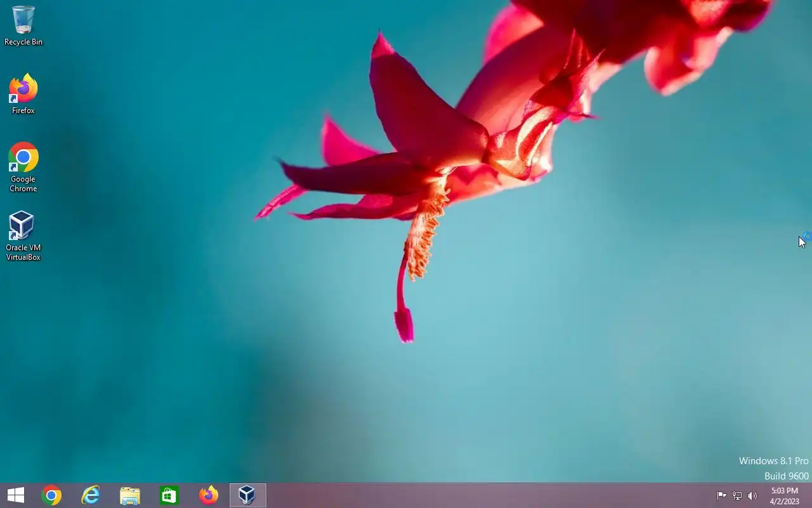The height and width of the screenshot is (508, 812).
Task: Select the Recycle Bin desktop icon
Action: pos(23,25)
